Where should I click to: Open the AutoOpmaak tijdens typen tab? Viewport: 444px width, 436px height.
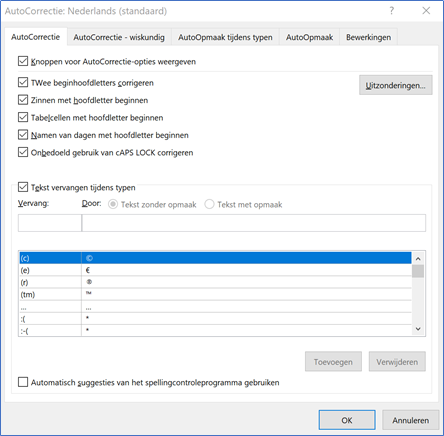(x=225, y=37)
